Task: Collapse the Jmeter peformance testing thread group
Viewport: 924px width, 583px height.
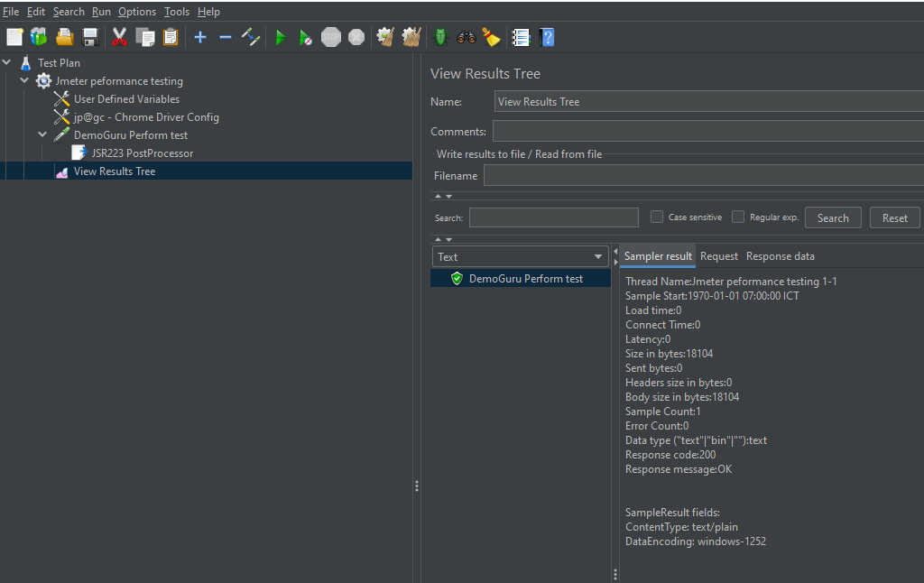Action: tap(24, 81)
